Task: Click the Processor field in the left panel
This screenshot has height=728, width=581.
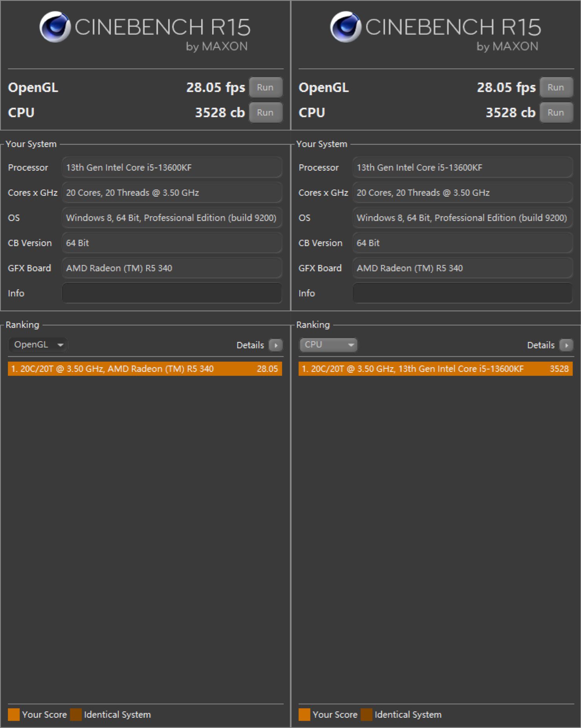Action: coord(172,167)
